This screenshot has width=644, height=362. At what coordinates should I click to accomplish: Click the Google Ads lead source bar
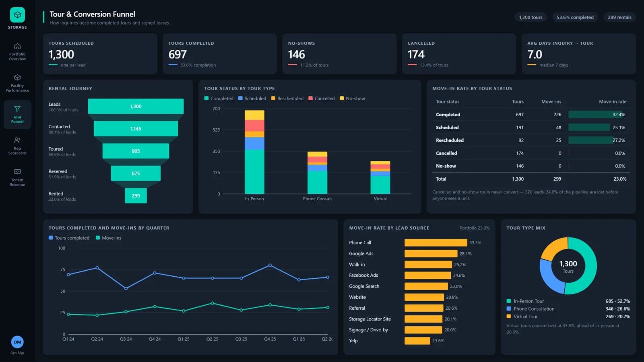(x=431, y=253)
